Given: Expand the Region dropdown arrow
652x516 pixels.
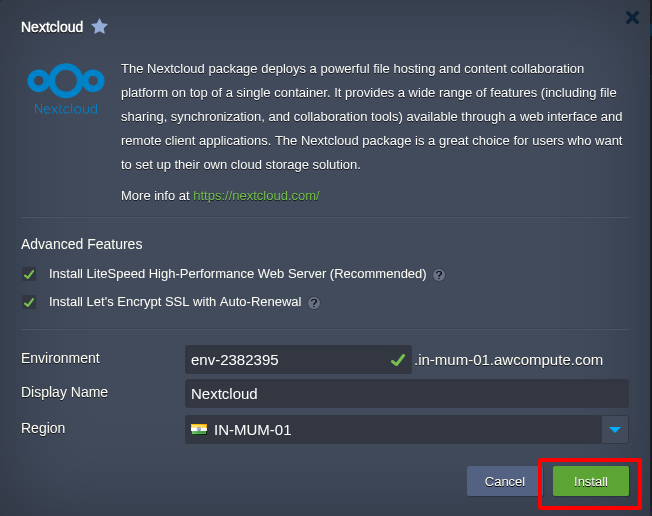Looking at the screenshot, I should point(615,430).
